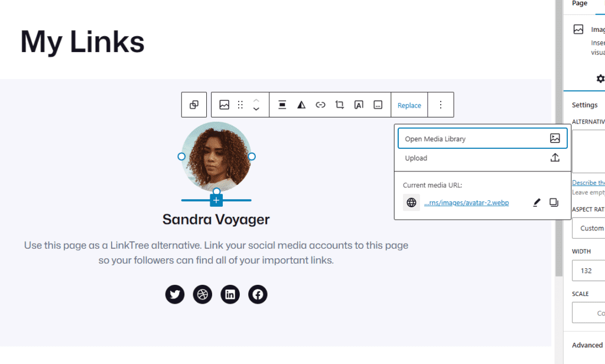The width and height of the screenshot is (605, 364).
Task: Click the caption icon in toolbar
Action: (378, 105)
